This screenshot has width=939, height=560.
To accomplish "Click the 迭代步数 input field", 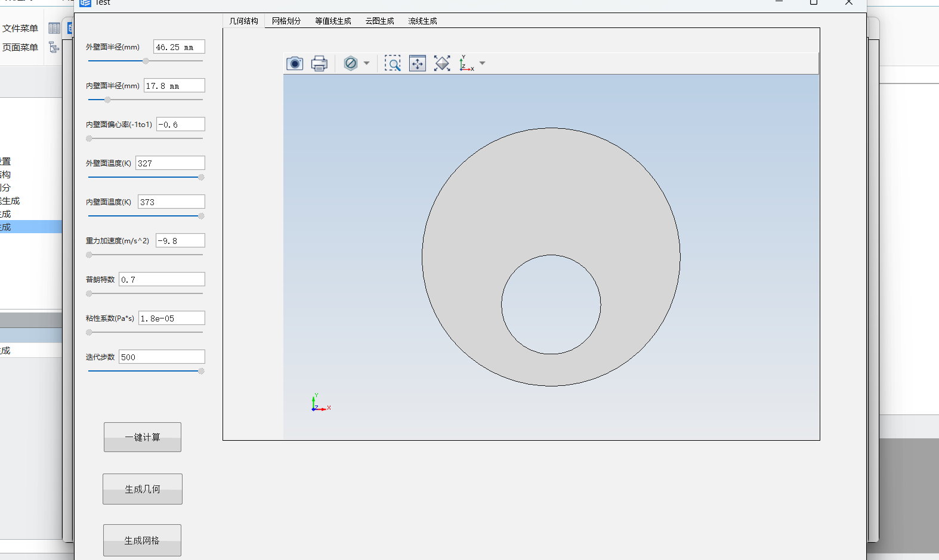I will click(162, 357).
